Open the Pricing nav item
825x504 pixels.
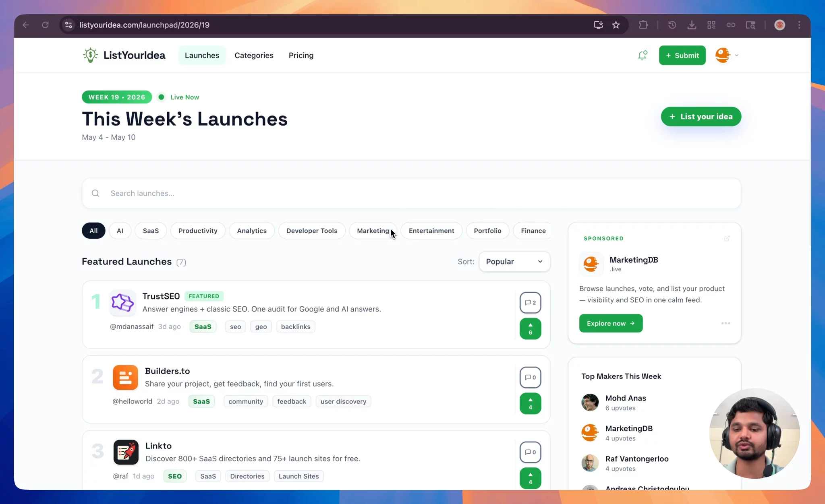(x=301, y=55)
